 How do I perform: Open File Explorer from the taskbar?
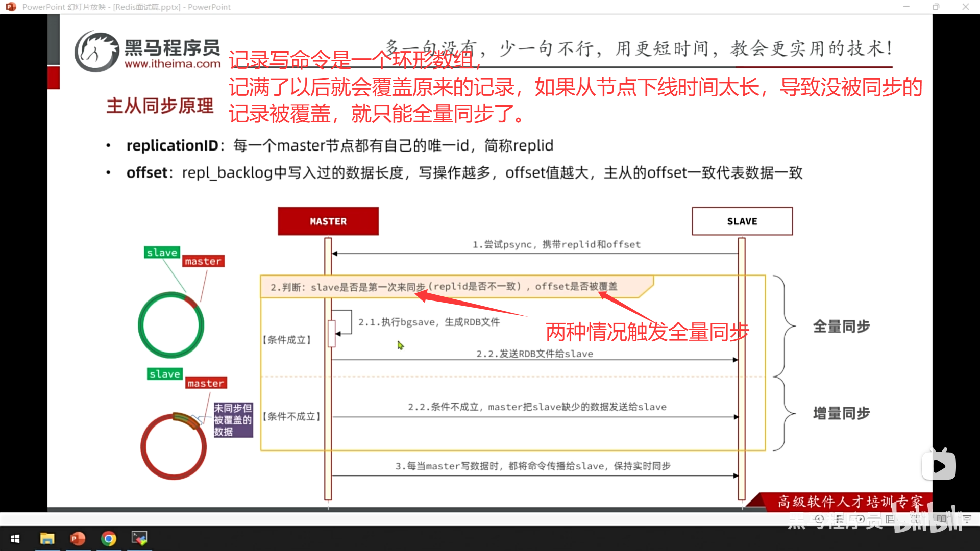(x=47, y=539)
